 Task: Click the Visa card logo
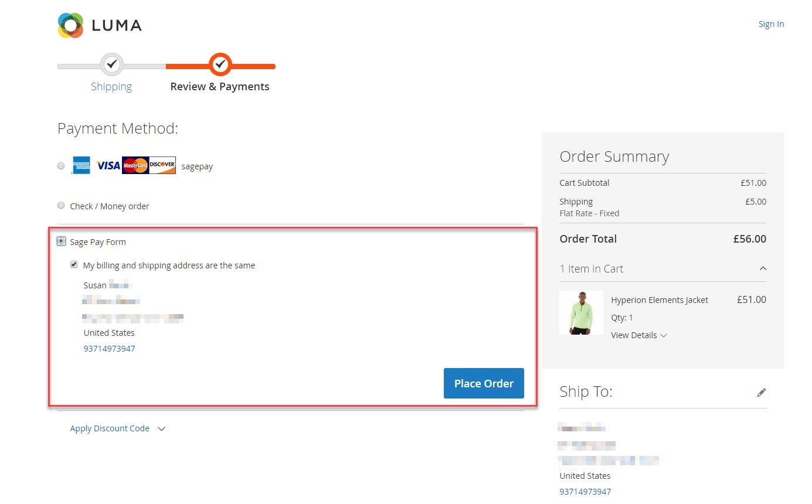[108, 166]
